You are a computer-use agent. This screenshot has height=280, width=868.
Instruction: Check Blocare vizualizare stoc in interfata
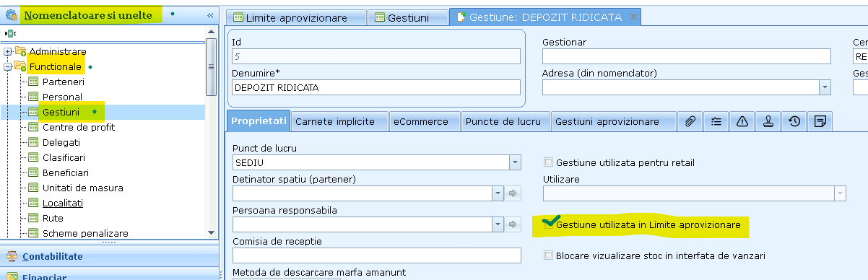tap(549, 255)
